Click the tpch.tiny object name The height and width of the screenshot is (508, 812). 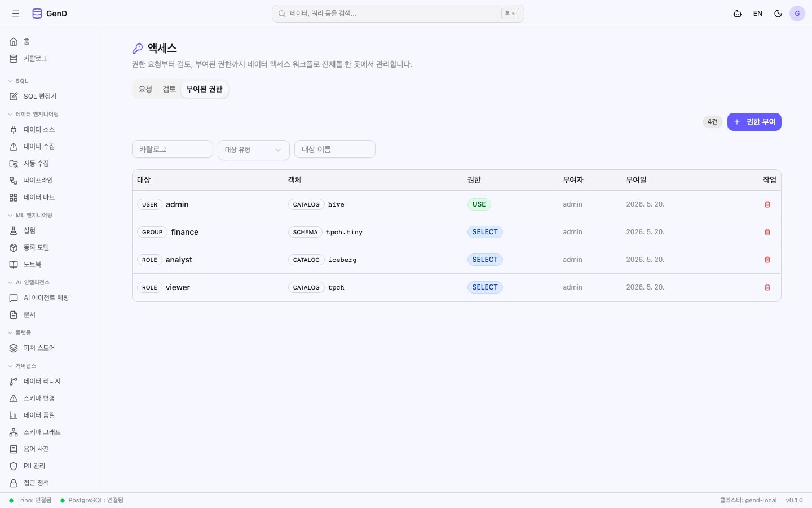(345, 232)
